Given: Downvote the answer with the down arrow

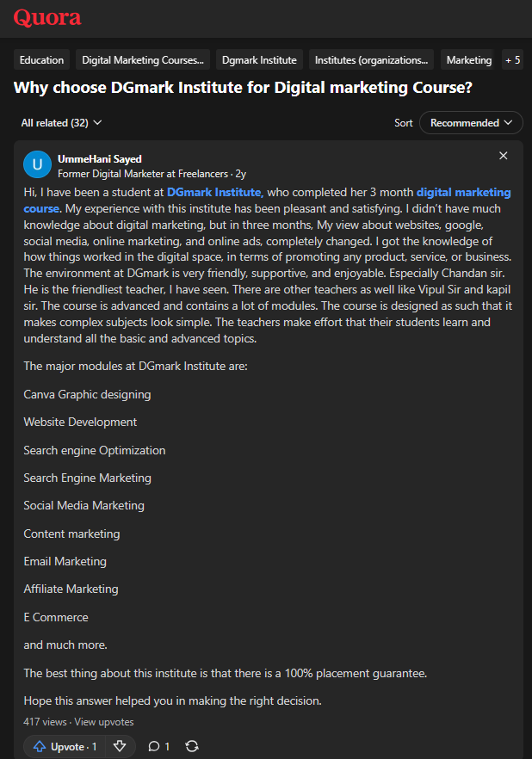Looking at the screenshot, I should click(x=120, y=746).
